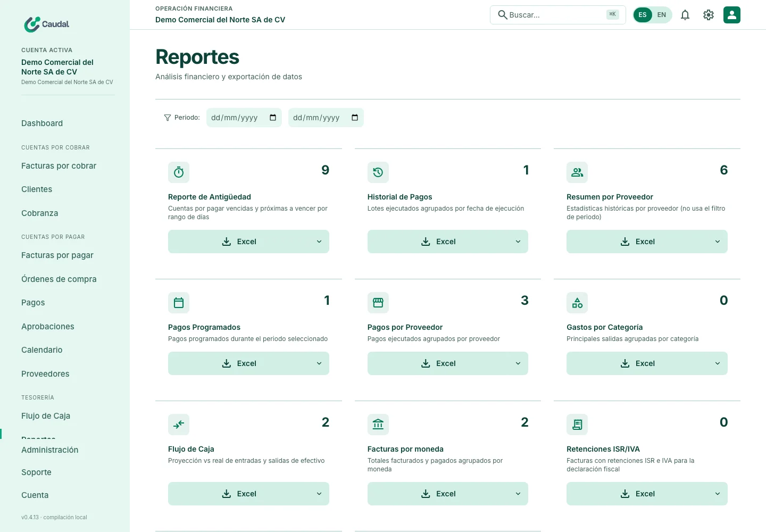Image resolution: width=766 pixels, height=532 pixels.
Task: Open settings gear in top bar
Action: pos(709,15)
